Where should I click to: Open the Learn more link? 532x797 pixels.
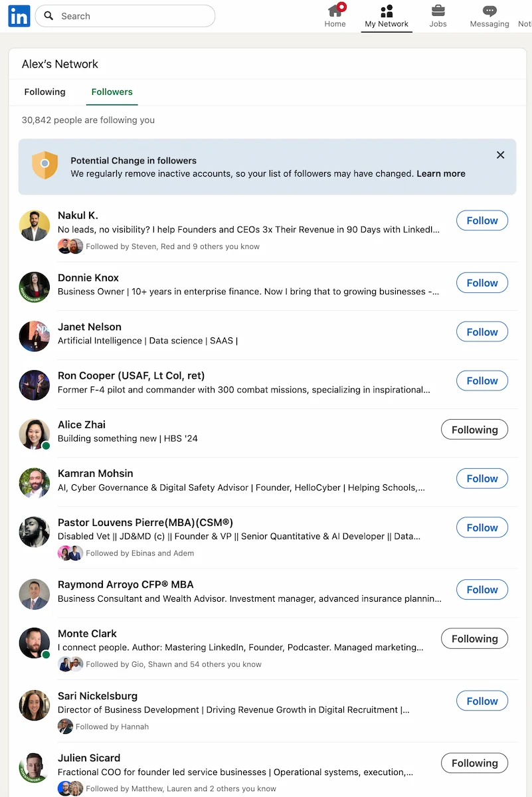pos(440,173)
